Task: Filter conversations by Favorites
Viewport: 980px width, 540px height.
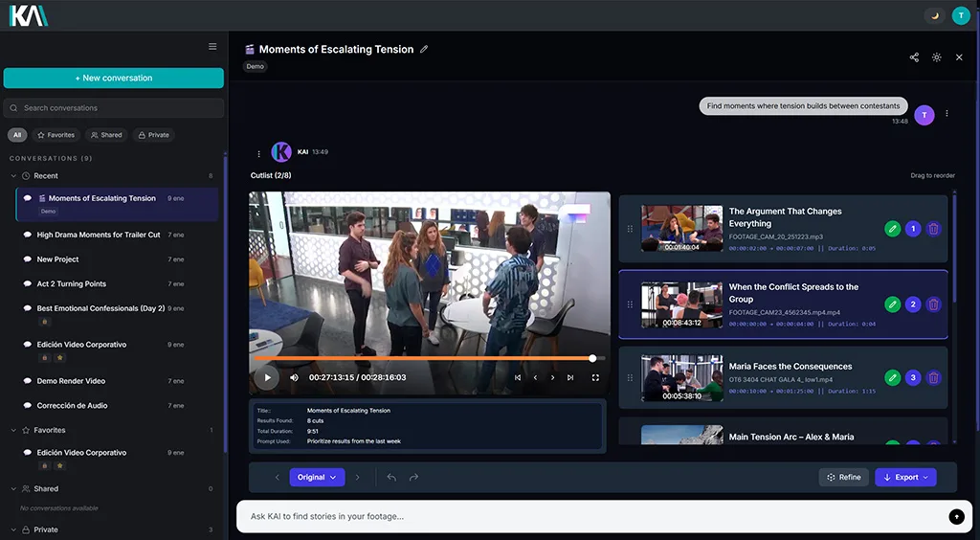Action: pyautogui.click(x=56, y=135)
